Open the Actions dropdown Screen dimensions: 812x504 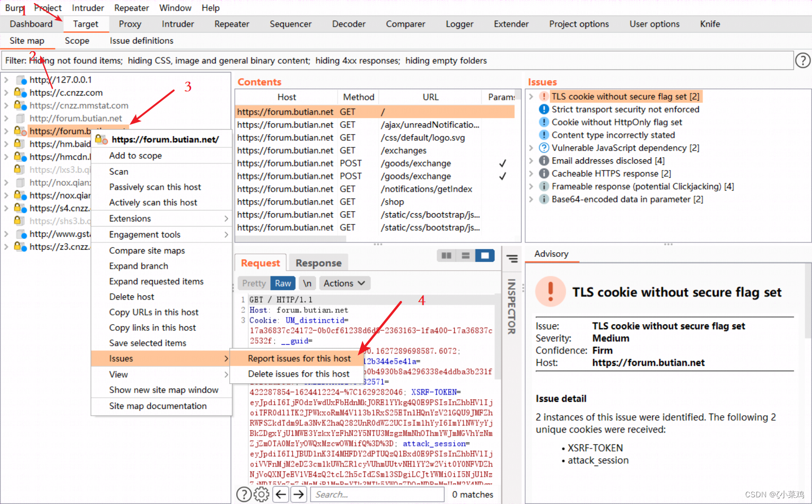[344, 283]
